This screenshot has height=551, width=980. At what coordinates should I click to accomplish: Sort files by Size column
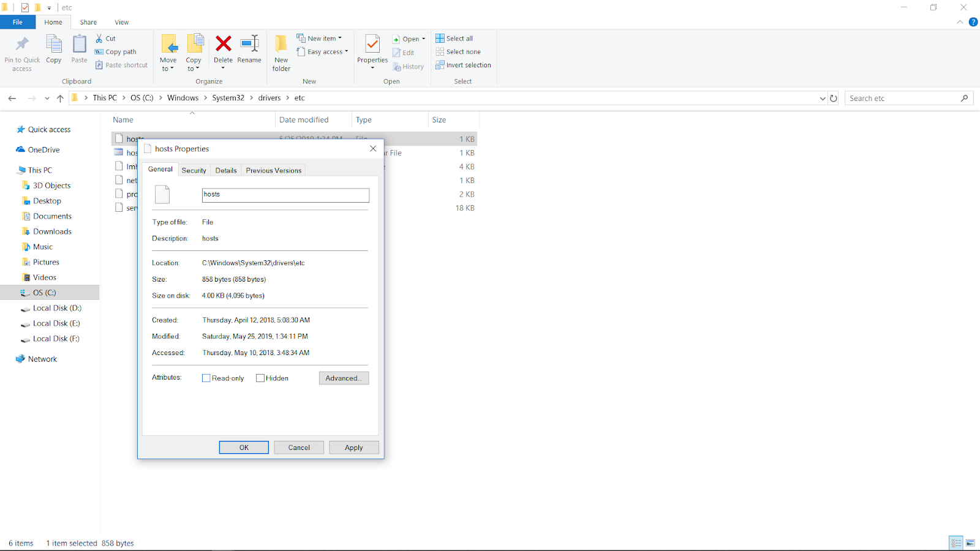439,120
